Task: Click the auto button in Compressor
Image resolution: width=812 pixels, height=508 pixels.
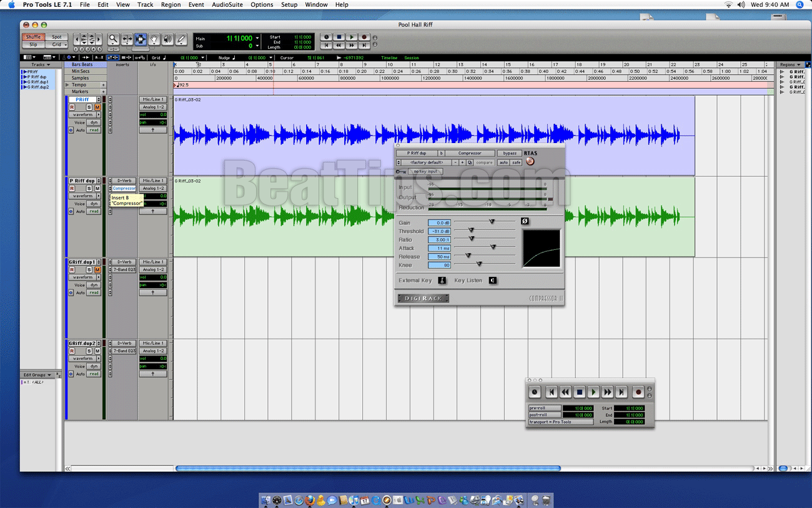Action: pos(503,162)
